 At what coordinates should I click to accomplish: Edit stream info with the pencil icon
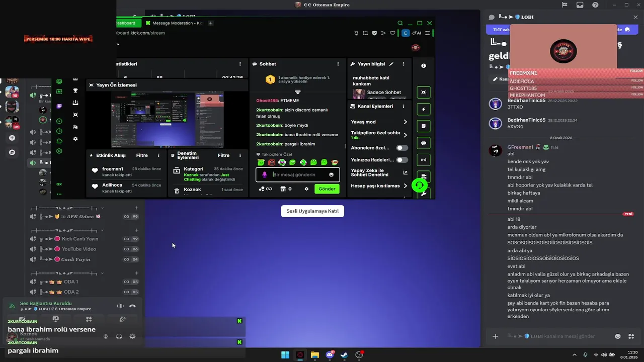391,64
